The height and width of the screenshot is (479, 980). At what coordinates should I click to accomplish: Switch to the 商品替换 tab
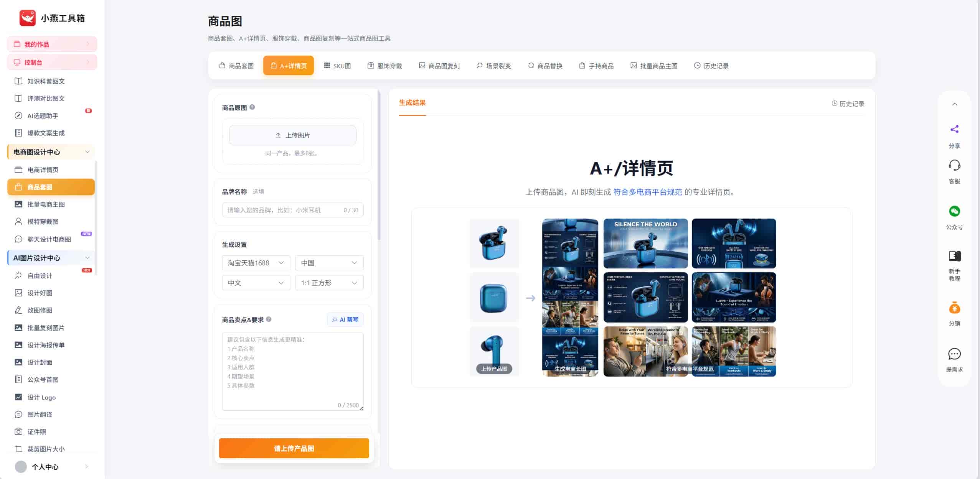545,66
